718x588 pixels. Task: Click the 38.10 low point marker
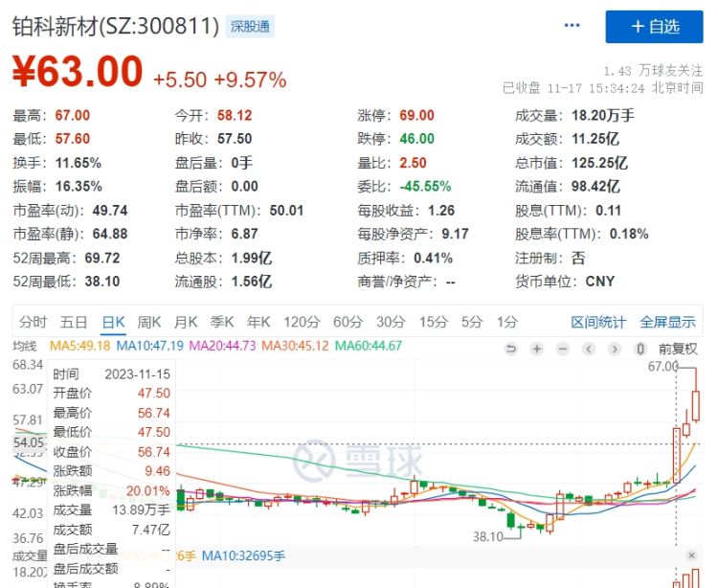(488, 536)
